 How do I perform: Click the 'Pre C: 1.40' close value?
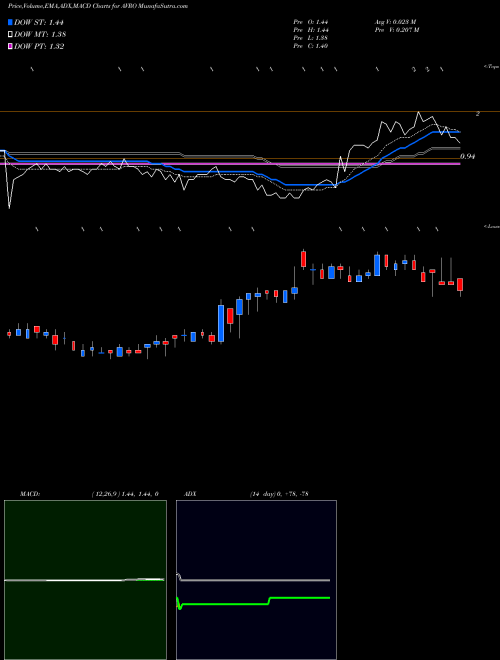click(311, 46)
